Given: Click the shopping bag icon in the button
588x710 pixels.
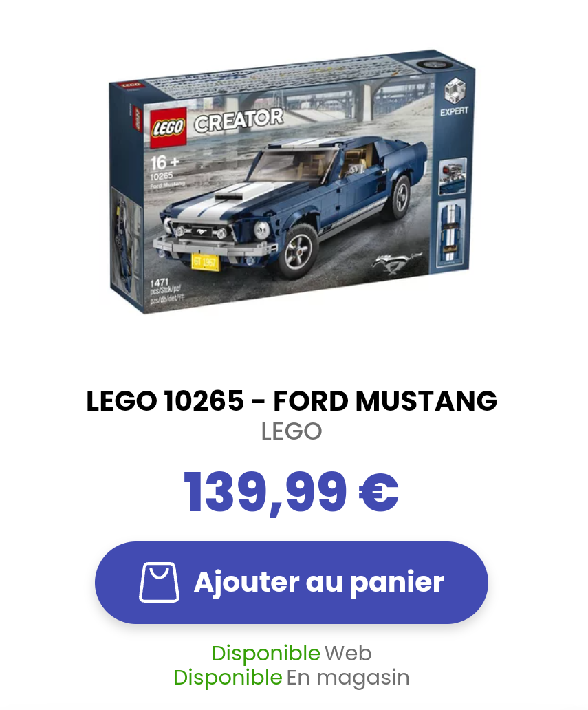Looking at the screenshot, I should [x=159, y=582].
